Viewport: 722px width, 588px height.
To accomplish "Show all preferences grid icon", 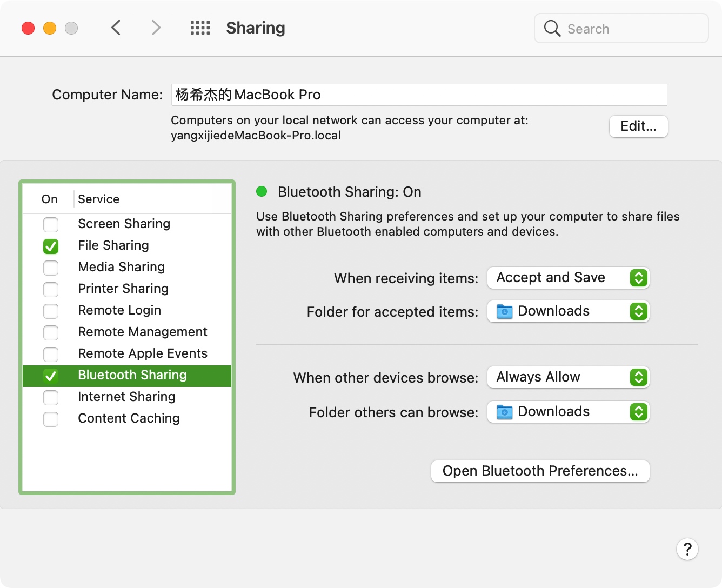I will tap(200, 28).
